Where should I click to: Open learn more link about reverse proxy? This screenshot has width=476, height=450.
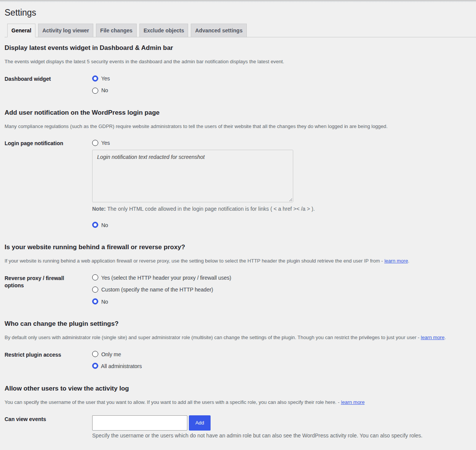396,261
